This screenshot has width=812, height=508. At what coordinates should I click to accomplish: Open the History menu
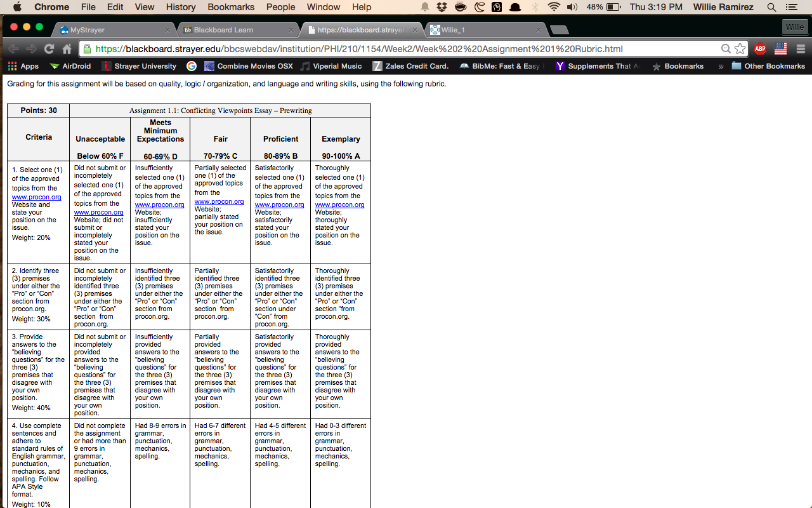pos(181,7)
